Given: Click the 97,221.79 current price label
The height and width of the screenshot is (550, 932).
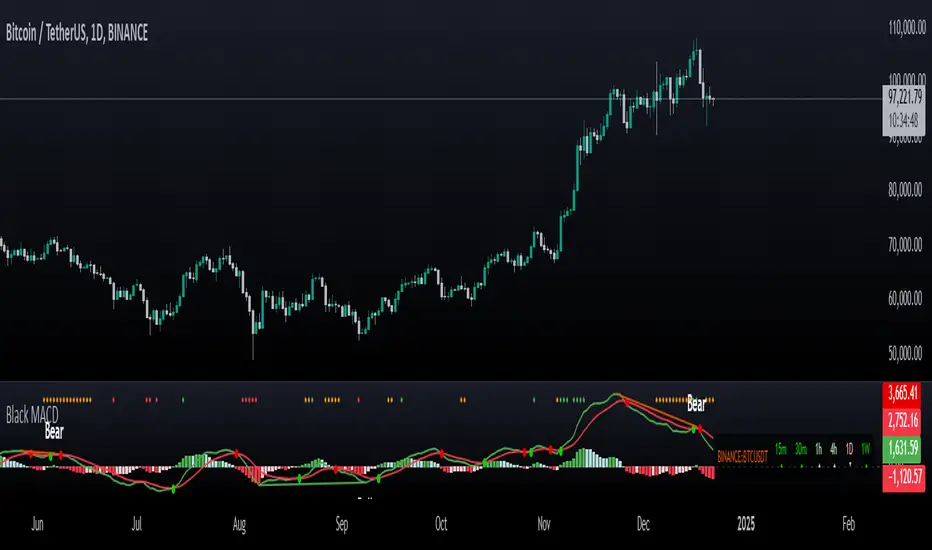Looking at the screenshot, I should [908, 100].
